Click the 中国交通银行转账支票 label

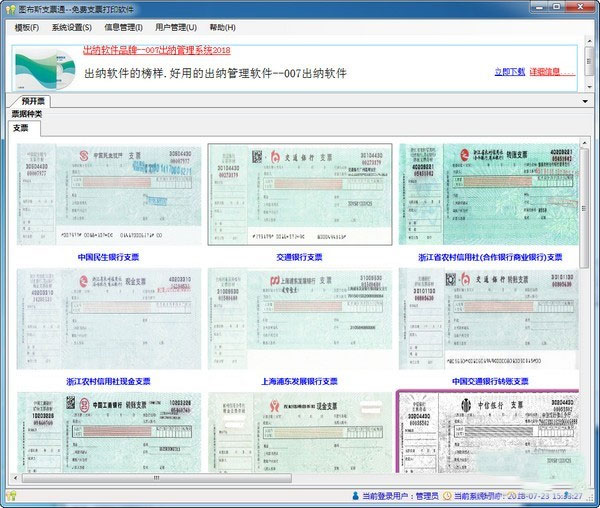[490, 381]
